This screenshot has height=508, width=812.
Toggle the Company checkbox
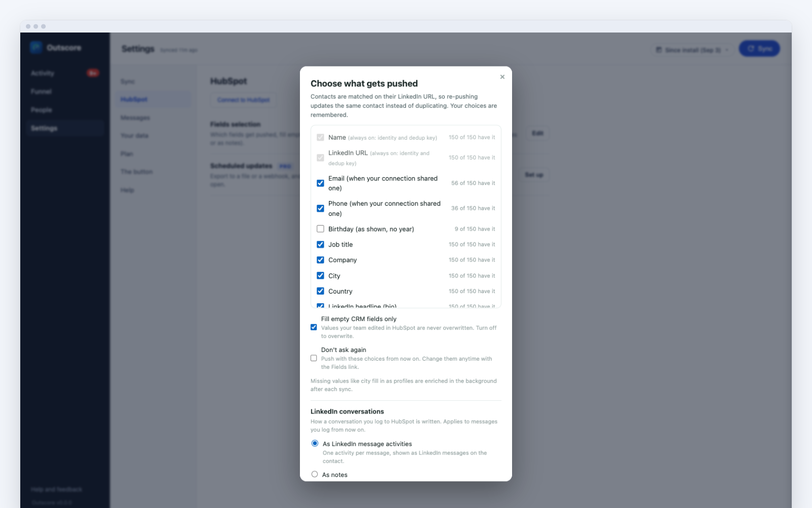(x=320, y=260)
